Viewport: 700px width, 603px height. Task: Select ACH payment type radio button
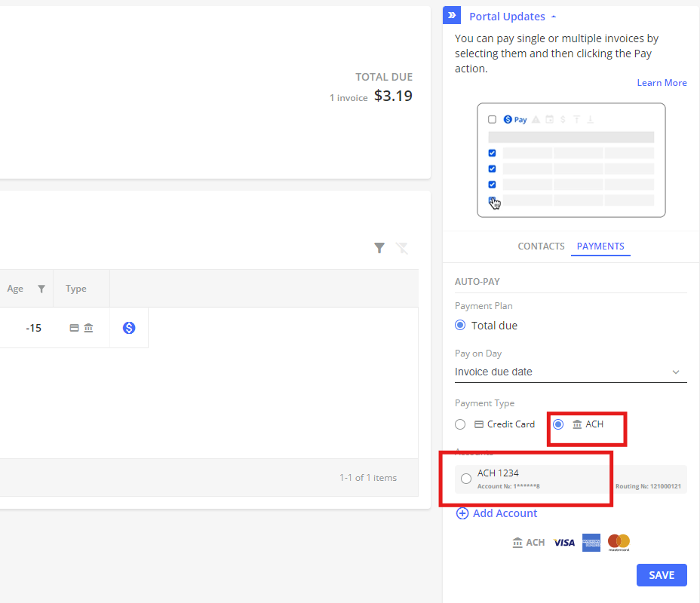pyautogui.click(x=558, y=424)
